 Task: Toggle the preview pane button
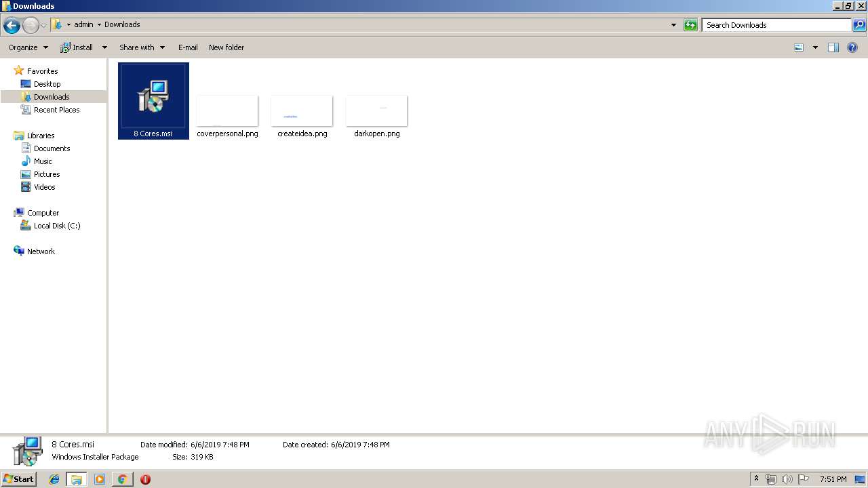833,47
